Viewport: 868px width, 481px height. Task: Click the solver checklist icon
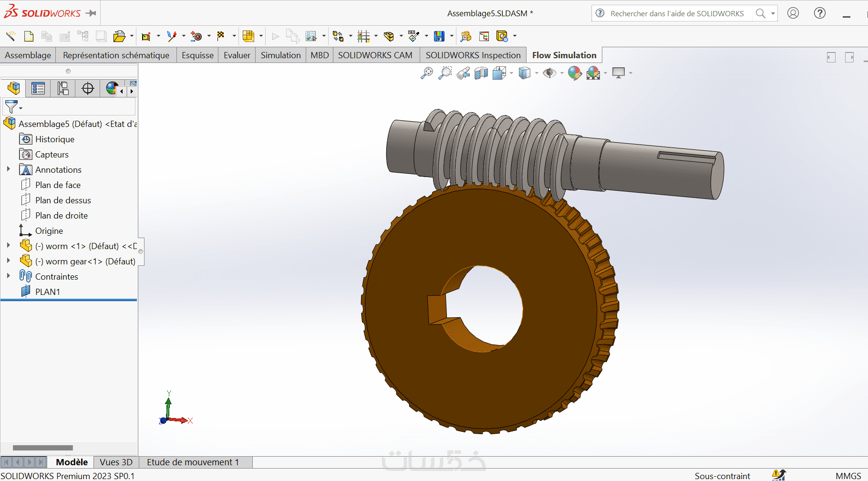pyautogui.click(x=311, y=36)
